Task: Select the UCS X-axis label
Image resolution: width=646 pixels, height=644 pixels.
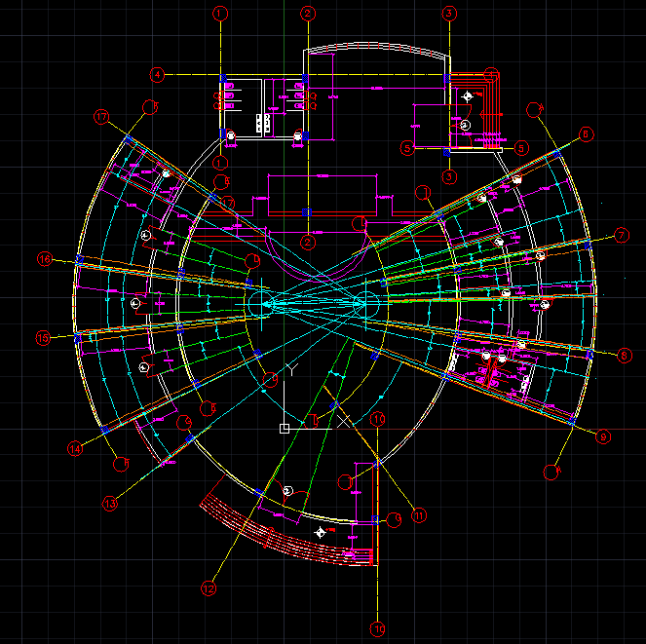Action: [343, 421]
